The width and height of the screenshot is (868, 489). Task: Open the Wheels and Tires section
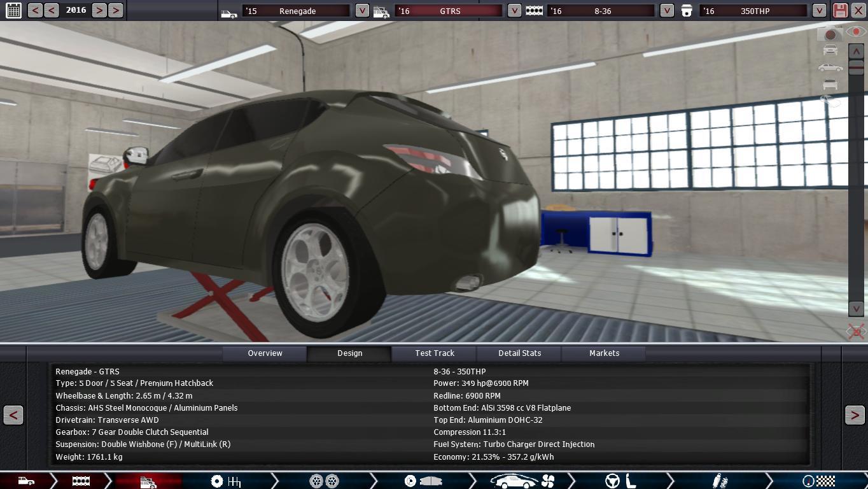[324, 481]
